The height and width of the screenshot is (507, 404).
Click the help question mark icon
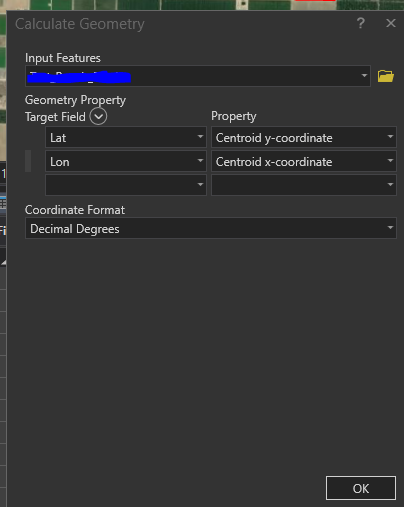[361, 23]
